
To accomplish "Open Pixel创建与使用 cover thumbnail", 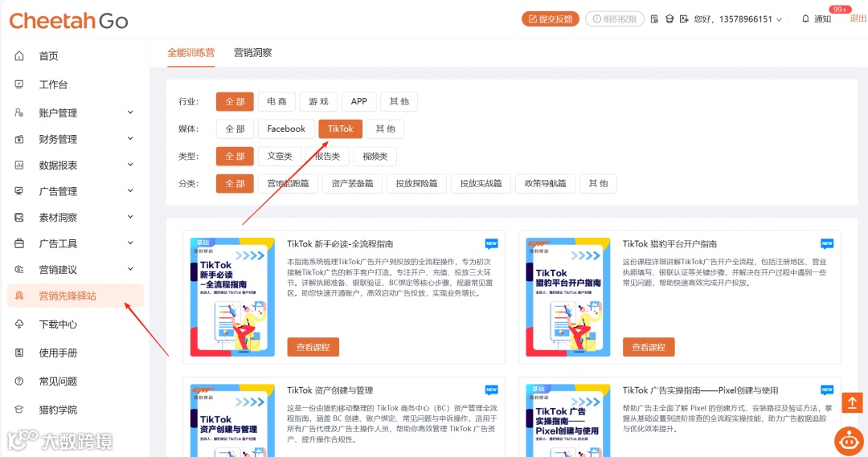I will tap(568, 421).
